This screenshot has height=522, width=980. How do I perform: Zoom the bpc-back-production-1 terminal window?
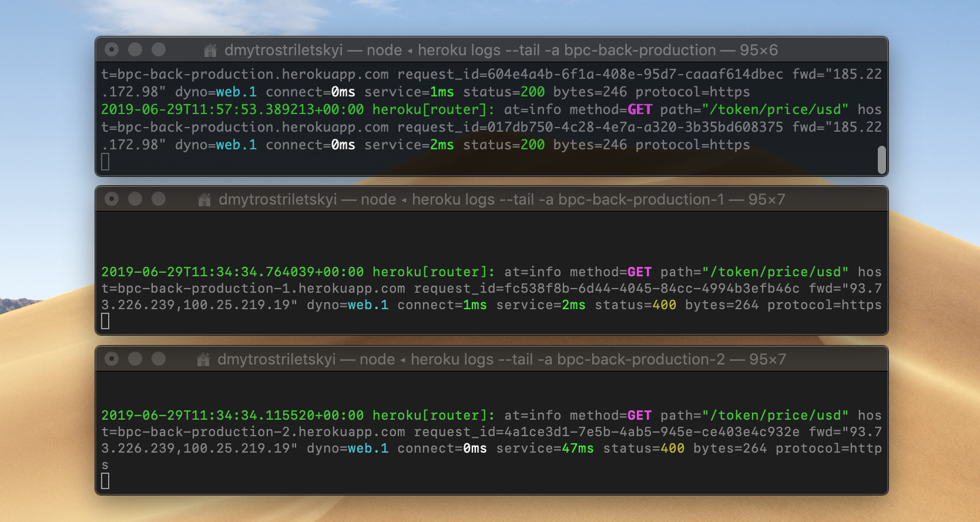coord(159,199)
